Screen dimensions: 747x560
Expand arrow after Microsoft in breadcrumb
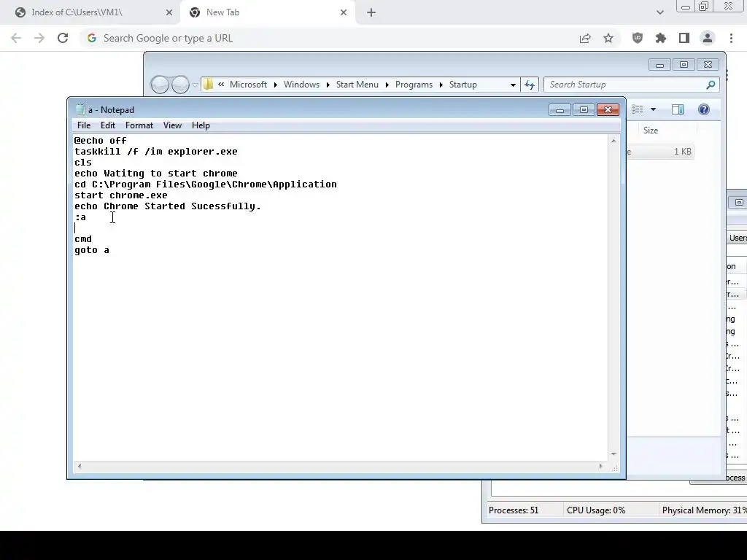(x=275, y=85)
